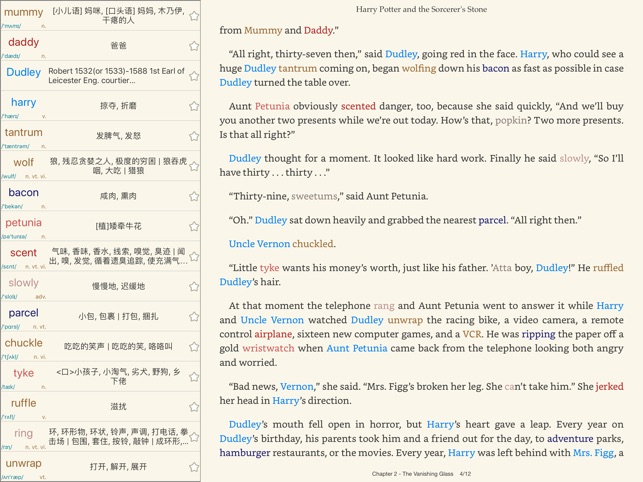Star the 'parcel' vocabulary row
643x482 pixels.
(194, 317)
